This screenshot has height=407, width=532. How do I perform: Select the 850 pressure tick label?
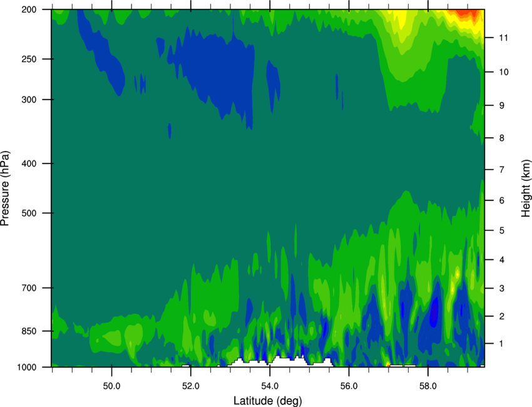29,331
